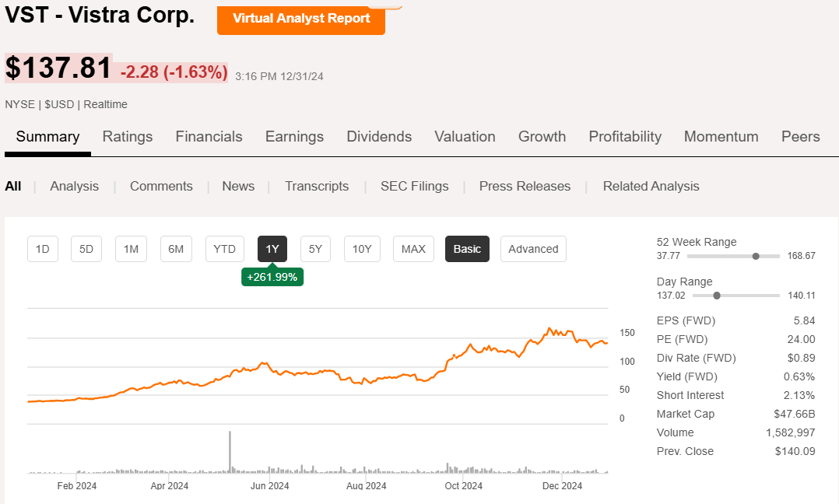Viewport: 839px width, 504px height.
Task: Switch chart to YTD range
Action: [224, 249]
